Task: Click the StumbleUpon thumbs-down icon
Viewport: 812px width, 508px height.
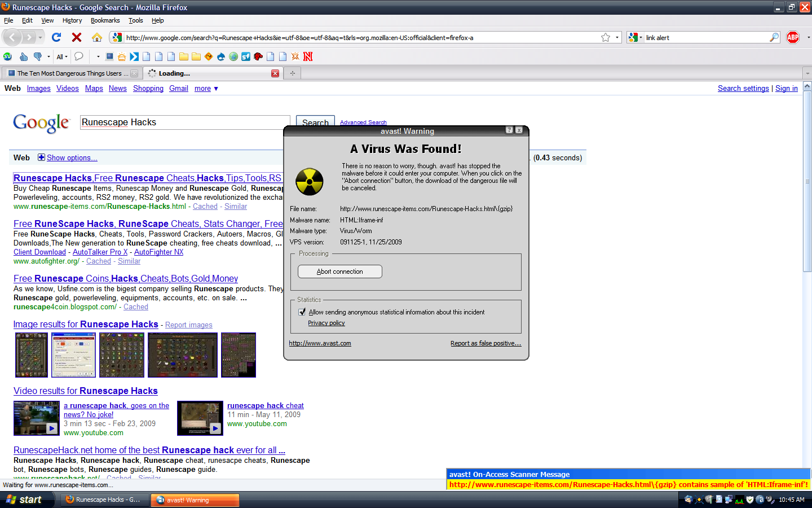Action: pos(38,56)
